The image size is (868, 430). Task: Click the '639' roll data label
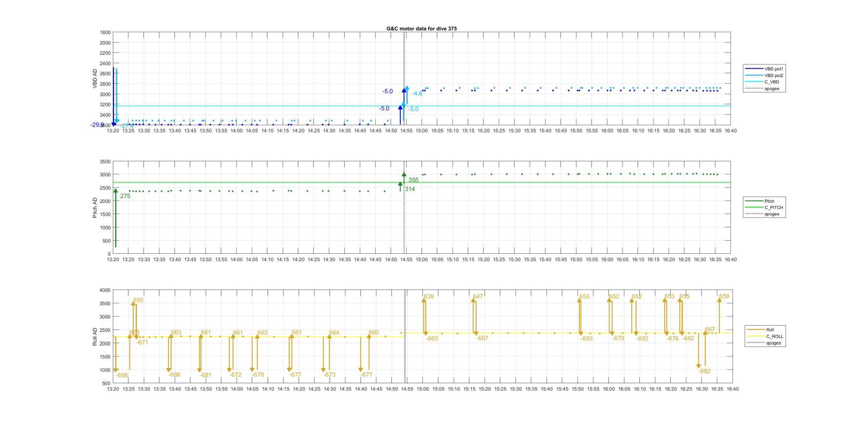point(429,297)
